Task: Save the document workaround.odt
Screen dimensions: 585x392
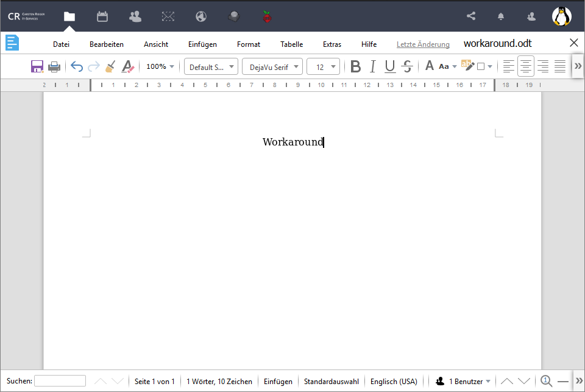Action: pyautogui.click(x=37, y=66)
